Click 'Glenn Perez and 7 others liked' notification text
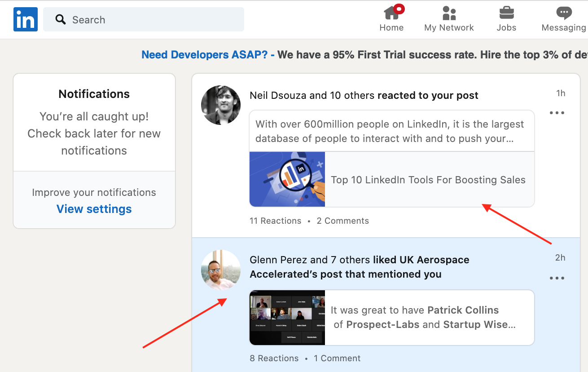Screen dimensions: 588x372 pyautogui.click(x=360, y=267)
